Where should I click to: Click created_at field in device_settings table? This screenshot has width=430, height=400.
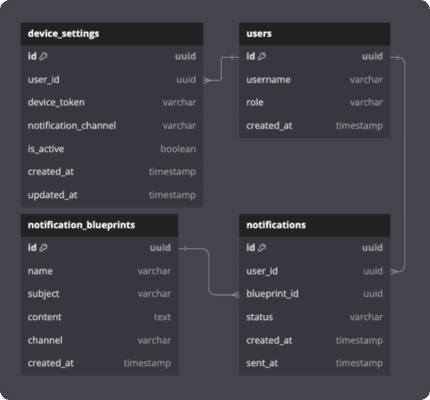click(x=112, y=172)
